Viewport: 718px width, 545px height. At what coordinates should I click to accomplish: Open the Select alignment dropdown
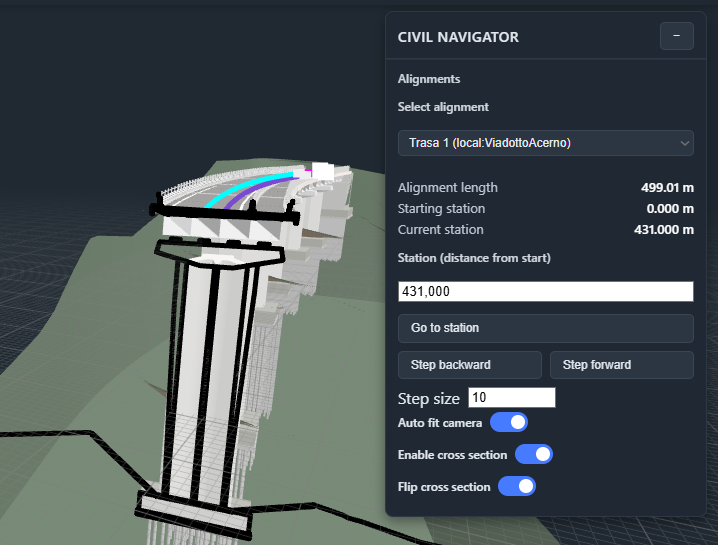coord(545,143)
